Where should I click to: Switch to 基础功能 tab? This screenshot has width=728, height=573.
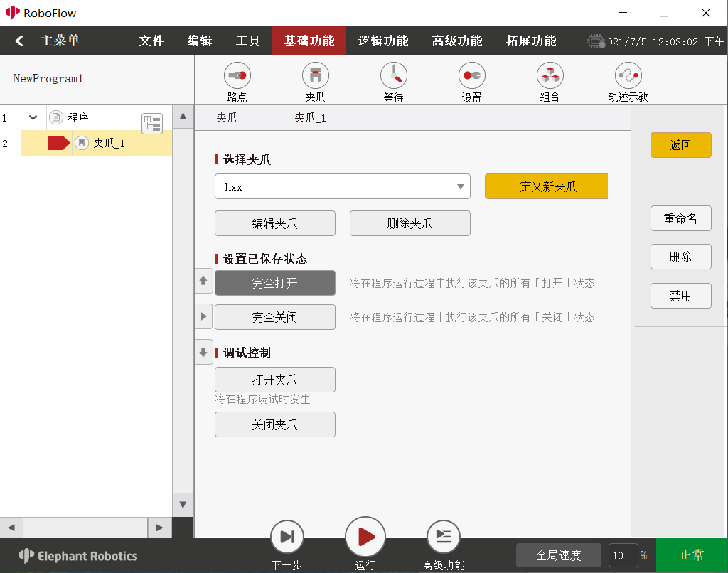(309, 41)
